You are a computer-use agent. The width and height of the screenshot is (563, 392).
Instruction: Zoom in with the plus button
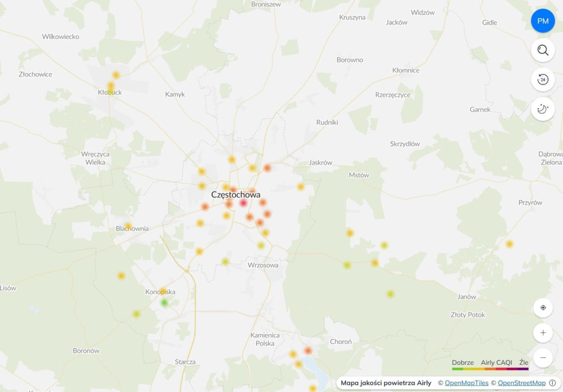point(543,333)
